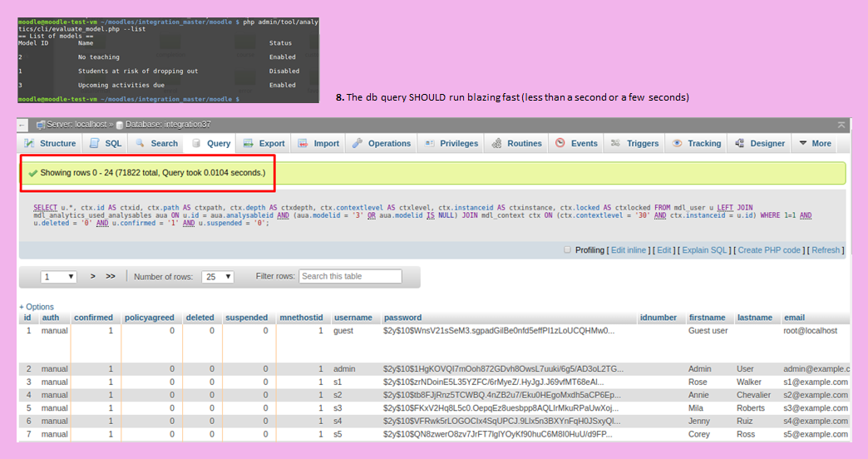Go to next page of results
The height and width of the screenshot is (459, 868).
tap(92, 276)
